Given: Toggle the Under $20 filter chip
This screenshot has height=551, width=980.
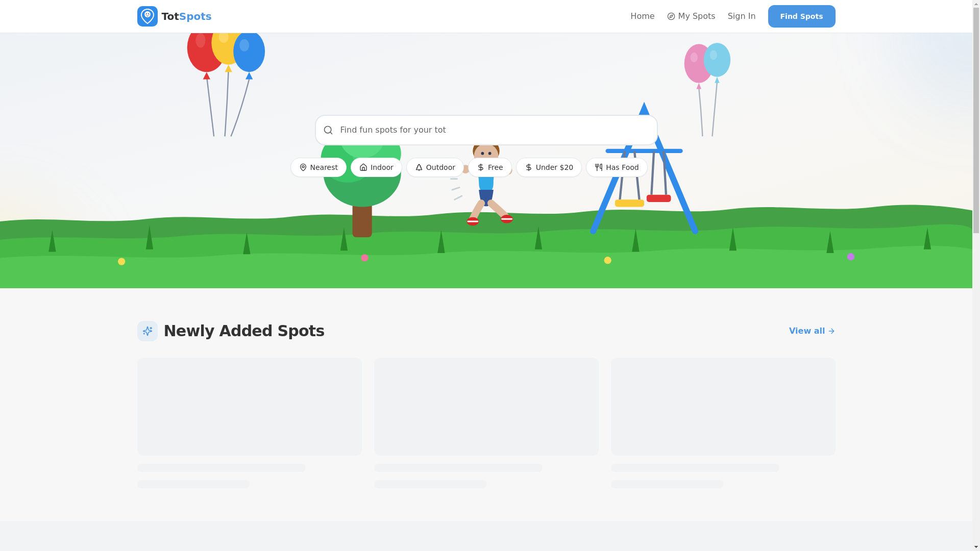Looking at the screenshot, I should tap(549, 167).
